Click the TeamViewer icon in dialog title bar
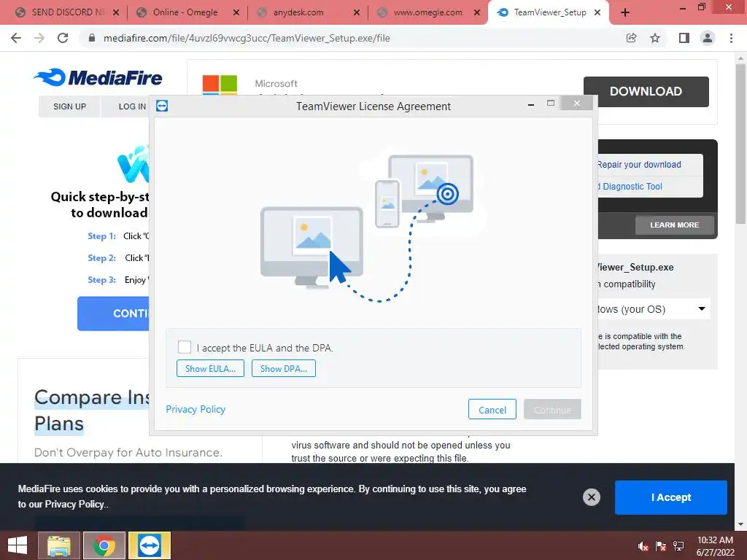 coord(162,106)
